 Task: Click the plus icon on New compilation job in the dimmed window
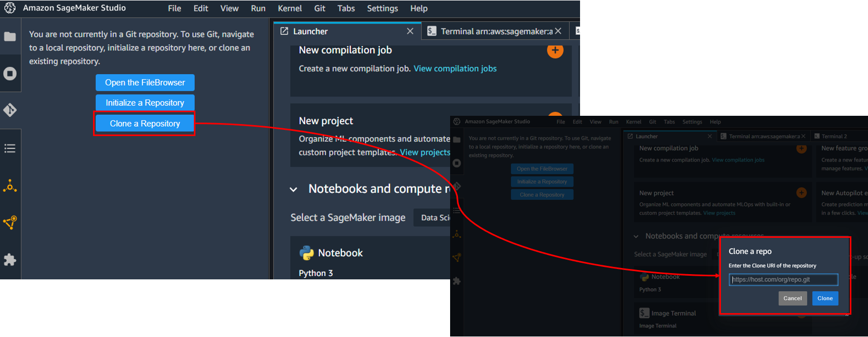coord(801,150)
